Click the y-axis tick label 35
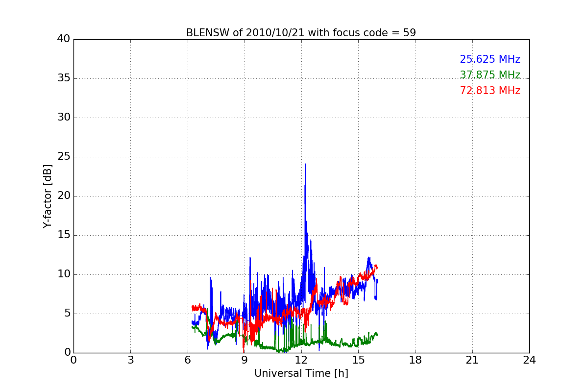The height and width of the screenshot is (392, 588). [x=64, y=78]
